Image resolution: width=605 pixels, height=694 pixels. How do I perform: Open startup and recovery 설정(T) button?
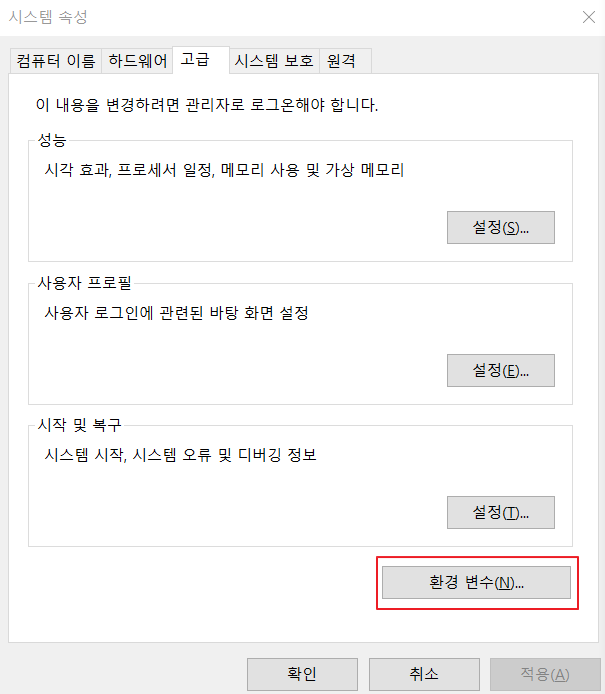pos(501,513)
